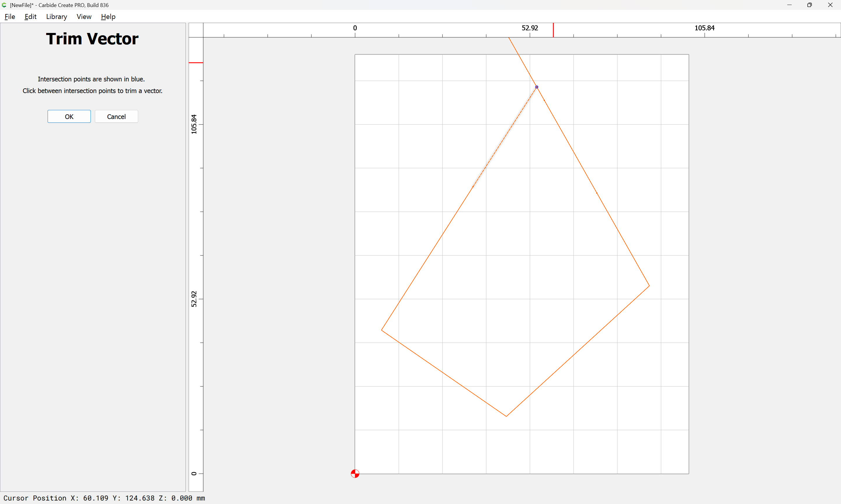Screen dimensions: 841x504
Task: Click the bottom corner of the orange polygon
Action: 506,416
